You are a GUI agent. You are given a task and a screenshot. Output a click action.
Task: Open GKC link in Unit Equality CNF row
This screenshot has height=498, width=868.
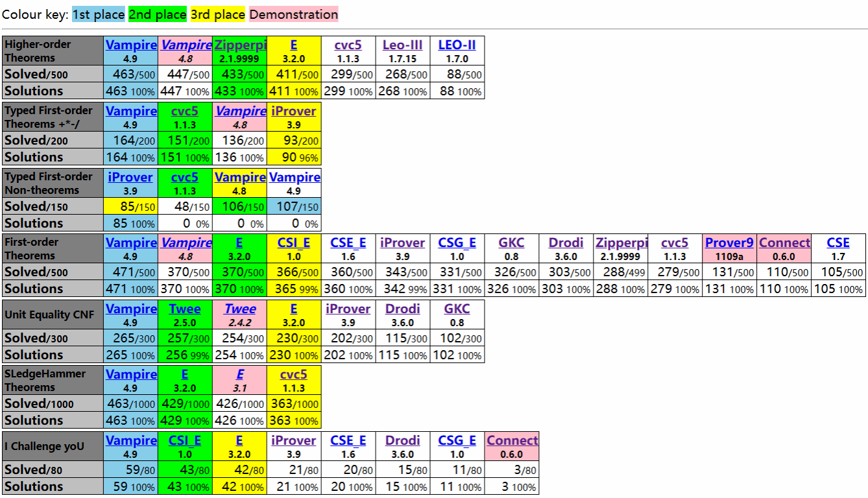coord(457,309)
